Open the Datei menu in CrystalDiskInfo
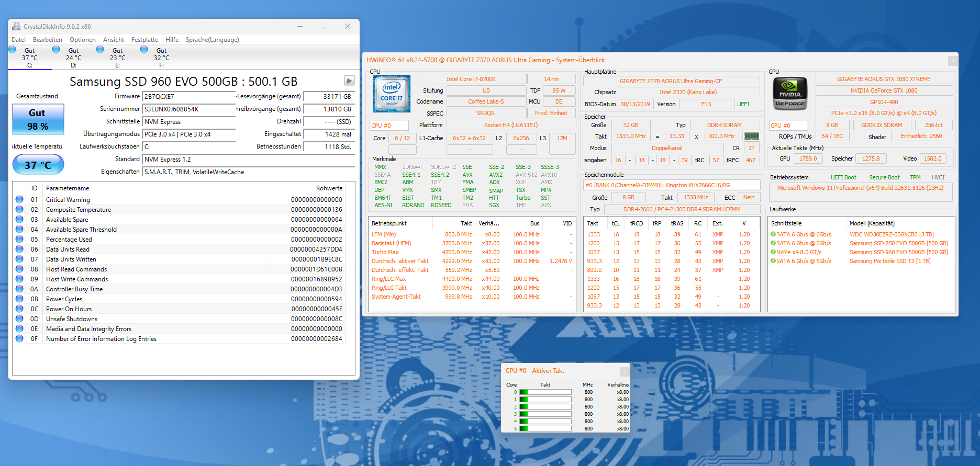The width and height of the screenshot is (980, 466). [x=18, y=40]
